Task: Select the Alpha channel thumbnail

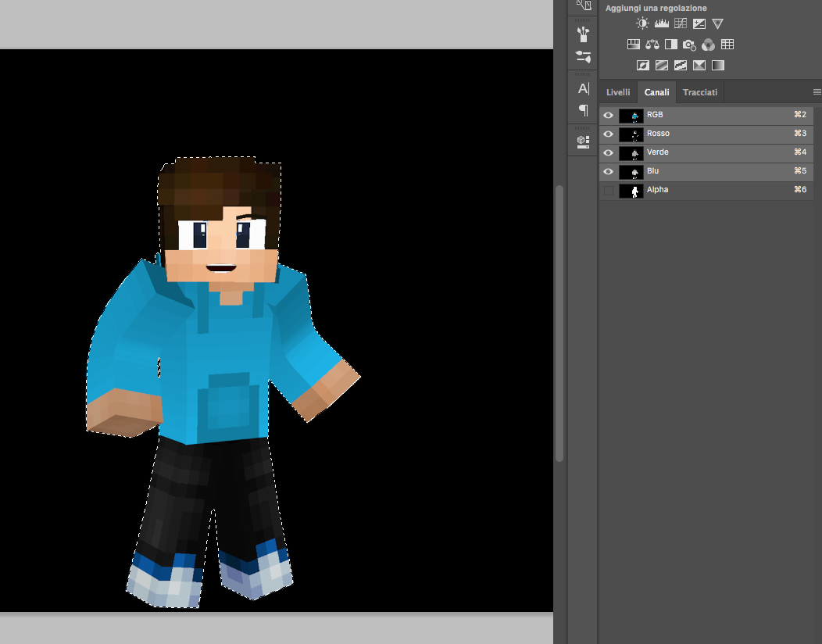Action: (631, 191)
